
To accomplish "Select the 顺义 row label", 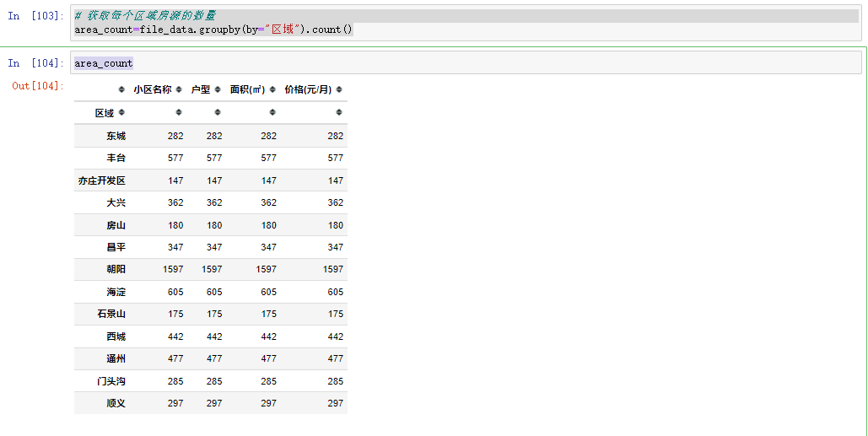I will 116,403.
